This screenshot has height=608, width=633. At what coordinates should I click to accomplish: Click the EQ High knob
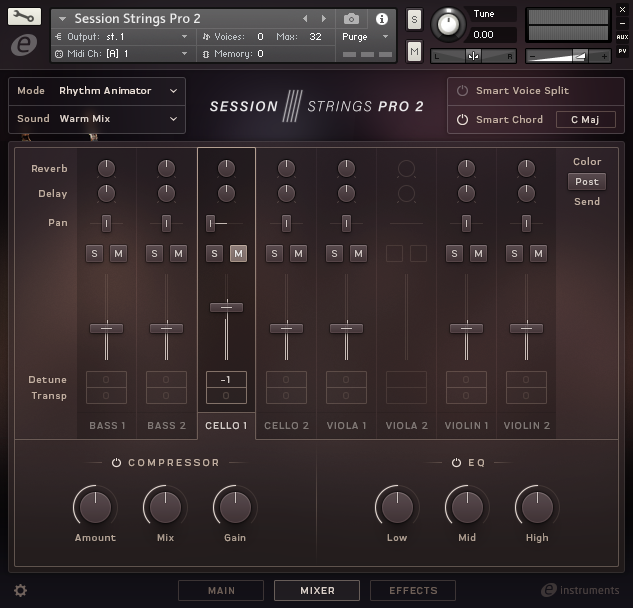[537, 507]
